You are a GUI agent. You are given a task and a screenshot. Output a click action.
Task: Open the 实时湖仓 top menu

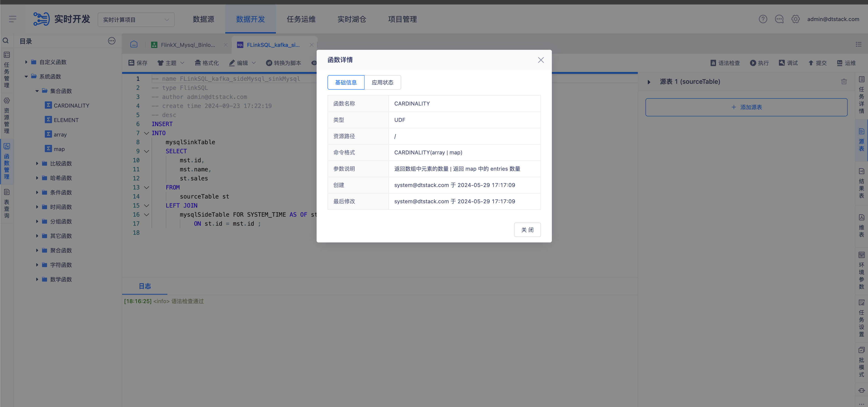351,19
